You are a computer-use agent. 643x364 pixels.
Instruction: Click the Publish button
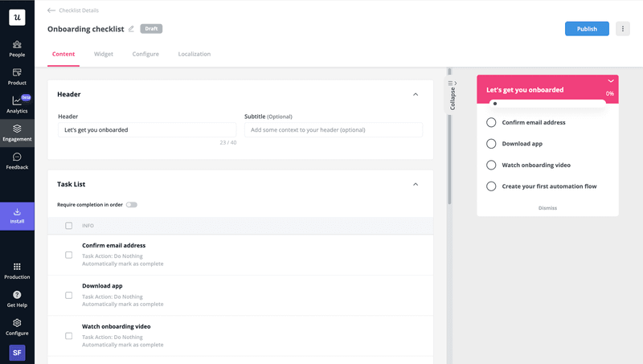tap(587, 29)
